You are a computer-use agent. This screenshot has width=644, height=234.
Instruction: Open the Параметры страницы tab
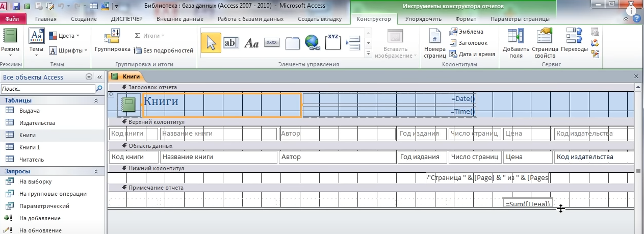coord(520,19)
